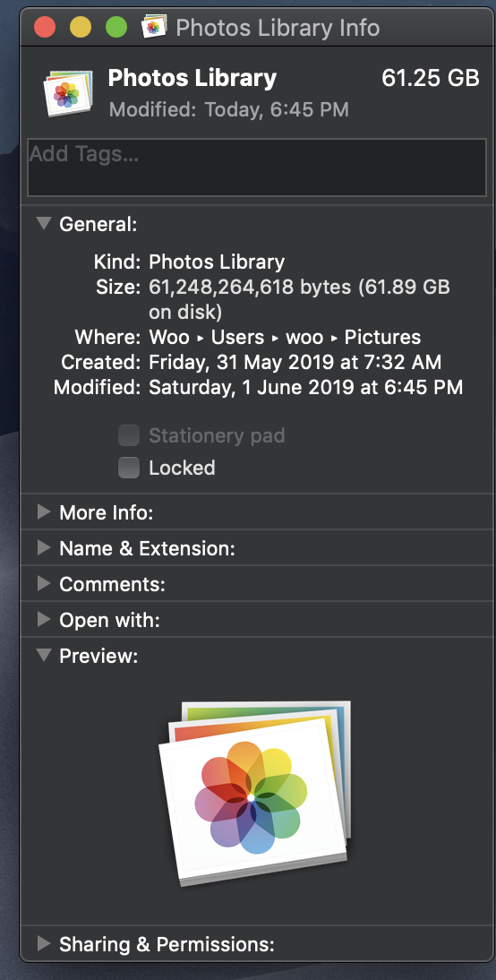Screen dimensions: 496x980
Task: Toggle the Stationery pad checkbox
Action: [x=129, y=435]
